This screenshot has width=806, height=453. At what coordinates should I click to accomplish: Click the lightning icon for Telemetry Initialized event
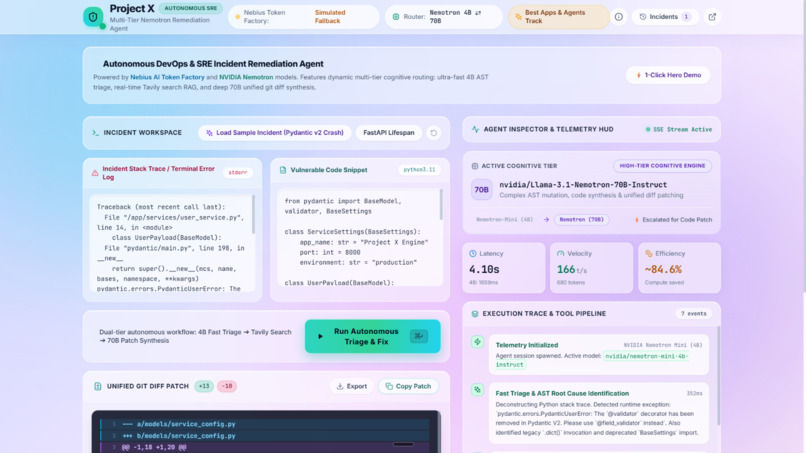(x=478, y=342)
